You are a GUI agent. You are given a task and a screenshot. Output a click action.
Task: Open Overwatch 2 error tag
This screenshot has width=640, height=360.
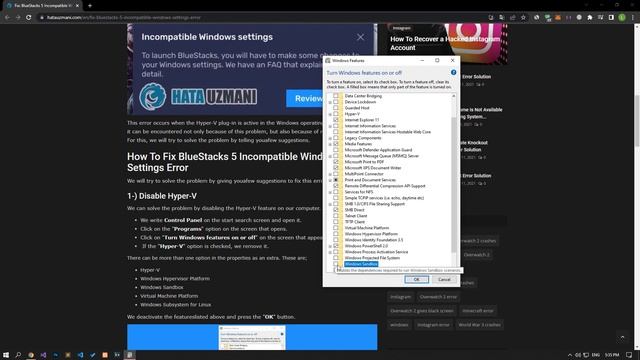(x=438, y=297)
